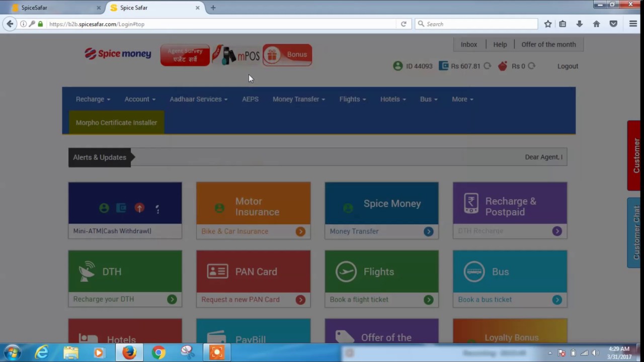This screenshot has height=362, width=644.
Task: Go to the browser home page icon
Action: tap(596, 24)
